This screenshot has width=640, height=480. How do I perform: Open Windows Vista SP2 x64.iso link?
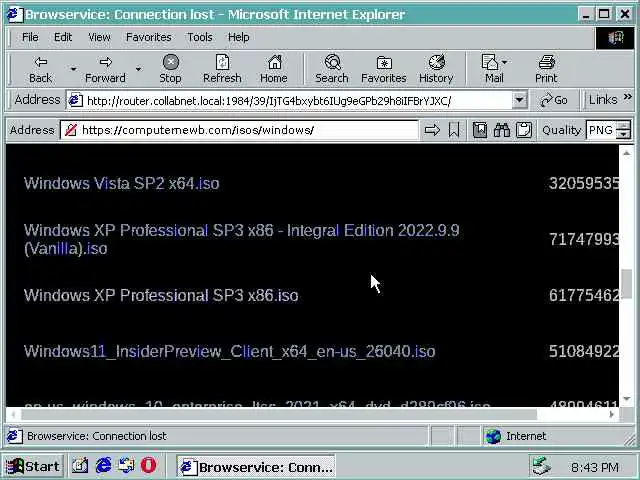(122, 183)
